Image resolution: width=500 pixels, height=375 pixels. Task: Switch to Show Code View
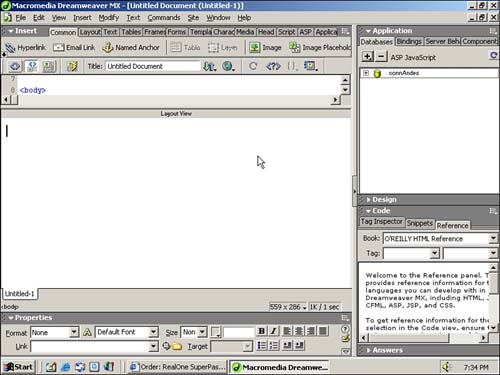15,66
